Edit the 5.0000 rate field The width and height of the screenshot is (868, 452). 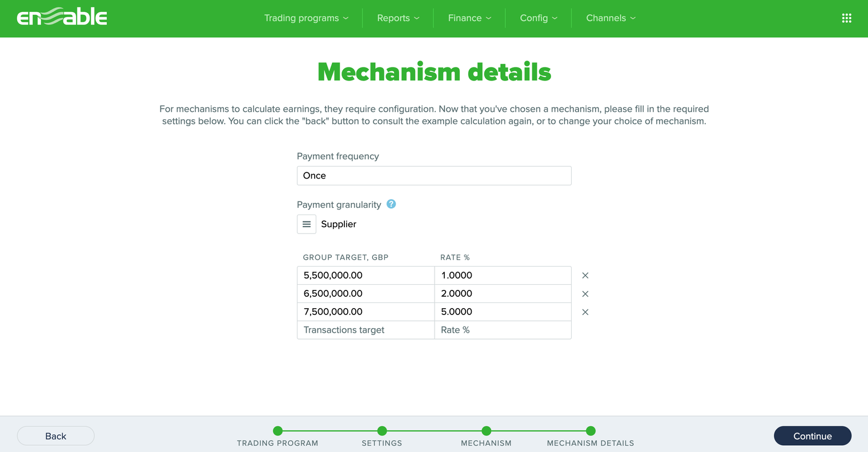tap(503, 312)
